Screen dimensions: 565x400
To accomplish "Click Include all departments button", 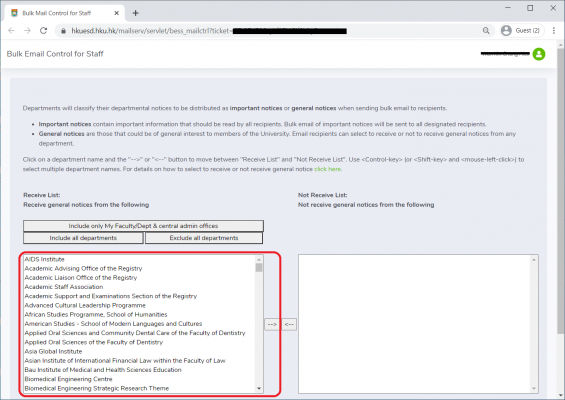I will coord(83,238).
